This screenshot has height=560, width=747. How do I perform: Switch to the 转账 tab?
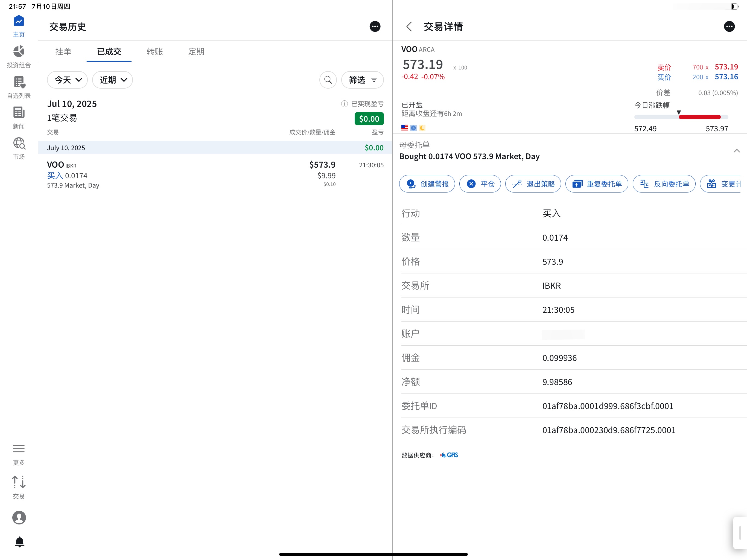[x=155, y=51]
